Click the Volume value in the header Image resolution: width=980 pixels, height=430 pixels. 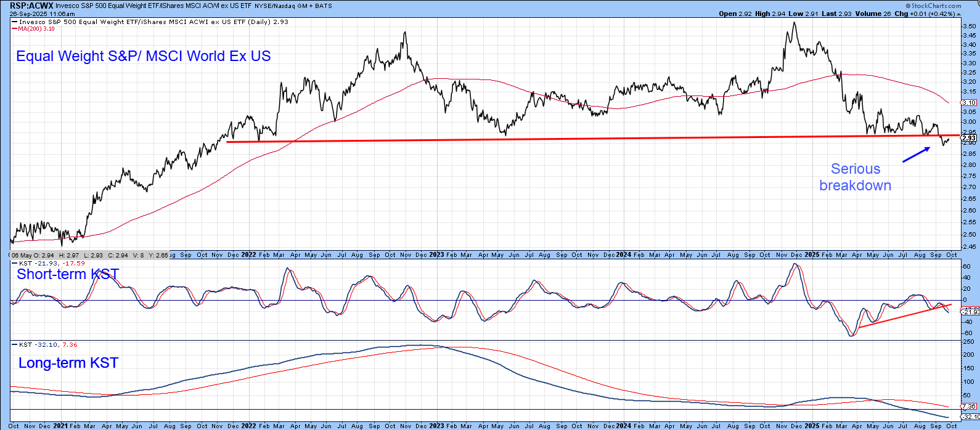click(x=869, y=14)
